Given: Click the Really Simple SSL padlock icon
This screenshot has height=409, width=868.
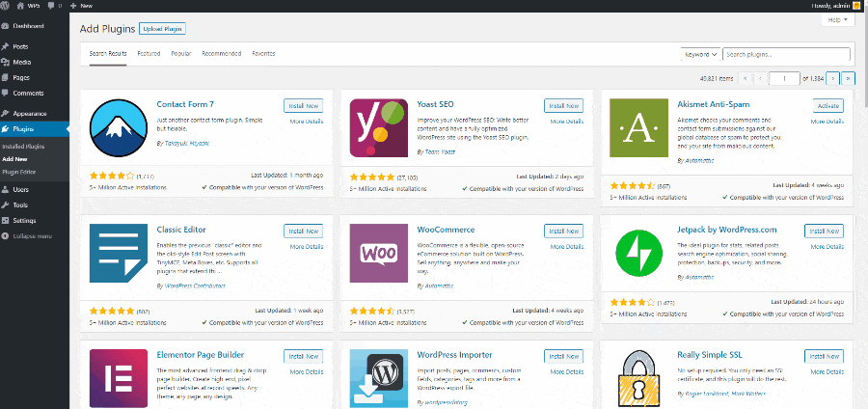Looking at the screenshot, I should 638,378.
